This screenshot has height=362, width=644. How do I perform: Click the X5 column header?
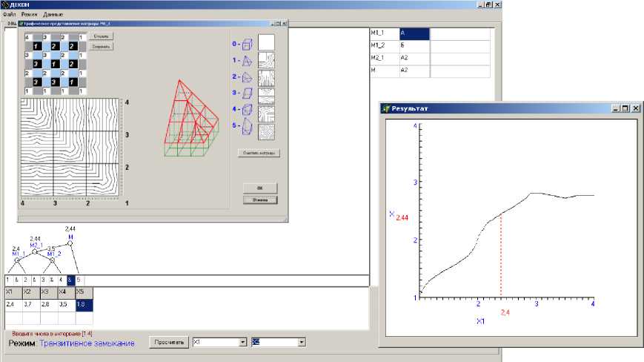84,292
